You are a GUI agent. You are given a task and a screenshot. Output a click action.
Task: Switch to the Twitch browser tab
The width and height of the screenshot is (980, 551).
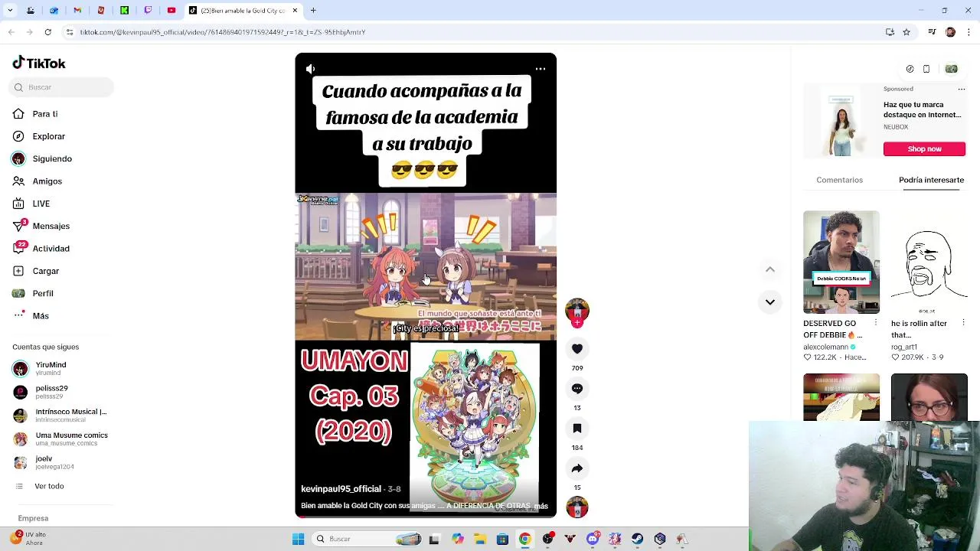[148, 11]
